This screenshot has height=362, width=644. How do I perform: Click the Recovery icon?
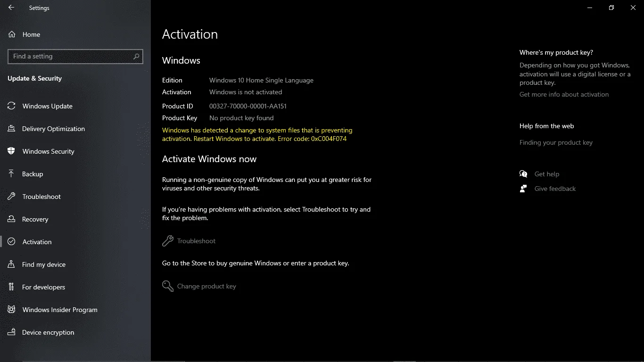click(12, 219)
